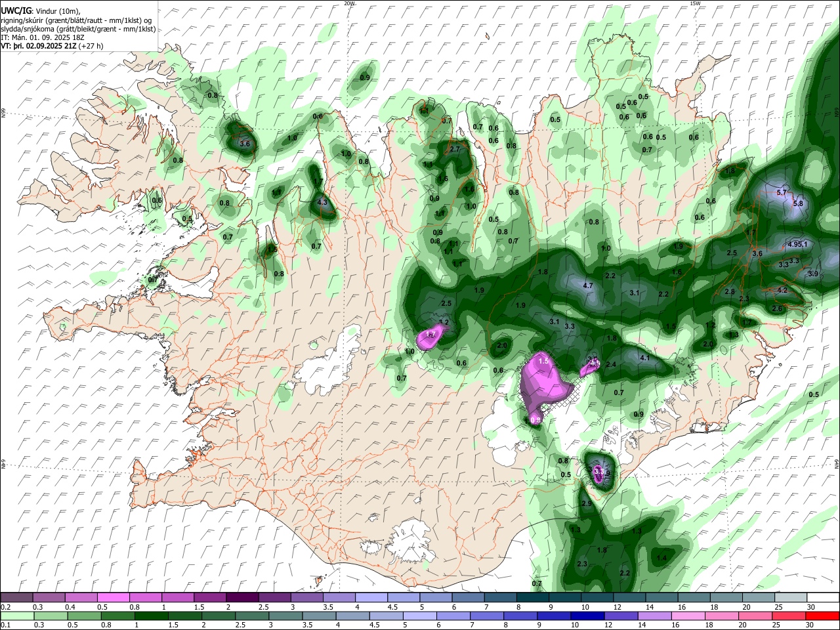Click the "0.1" legend label
The width and height of the screenshot is (840, 630).
click(x=5, y=625)
